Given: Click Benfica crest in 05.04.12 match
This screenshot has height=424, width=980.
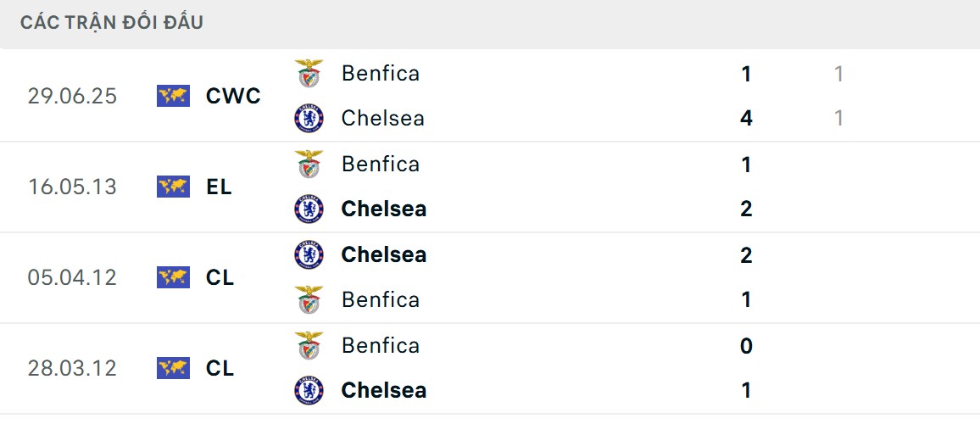Looking at the screenshot, I should click(309, 299).
